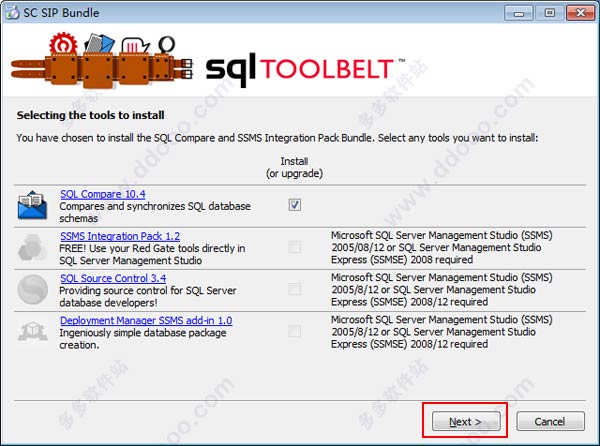The width and height of the screenshot is (600, 446).
Task: Click Deployment Manager's SSMS requirement note
Action: pyautogui.click(x=442, y=332)
